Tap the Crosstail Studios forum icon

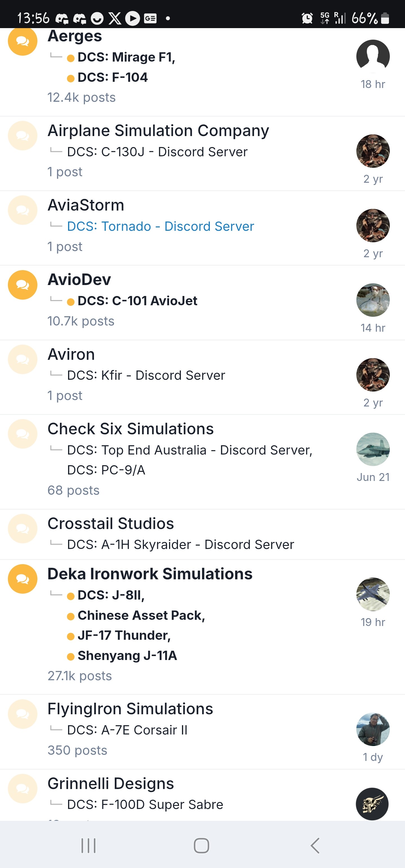tap(22, 529)
